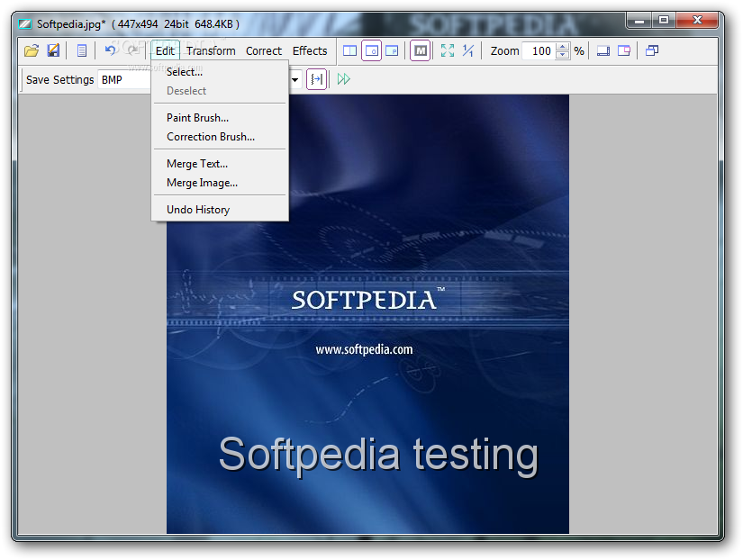Choose Select... from the Edit menu

[220, 72]
